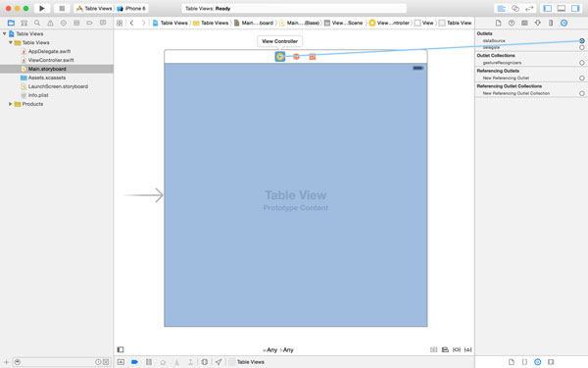The height and width of the screenshot is (368, 588).
Task: Open the Main...board jump bar segment
Action: click(x=254, y=23)
